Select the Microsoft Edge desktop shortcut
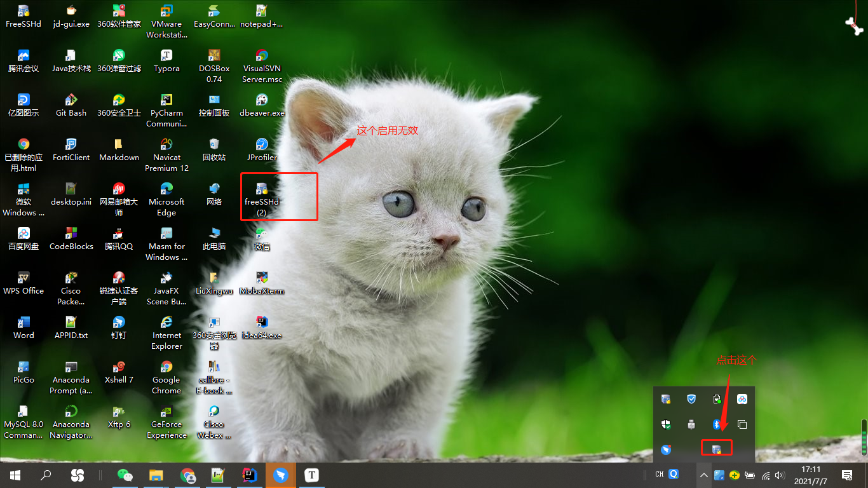This screenshot has width=868, height=488. pyautogui.click(x=166, y=200)
